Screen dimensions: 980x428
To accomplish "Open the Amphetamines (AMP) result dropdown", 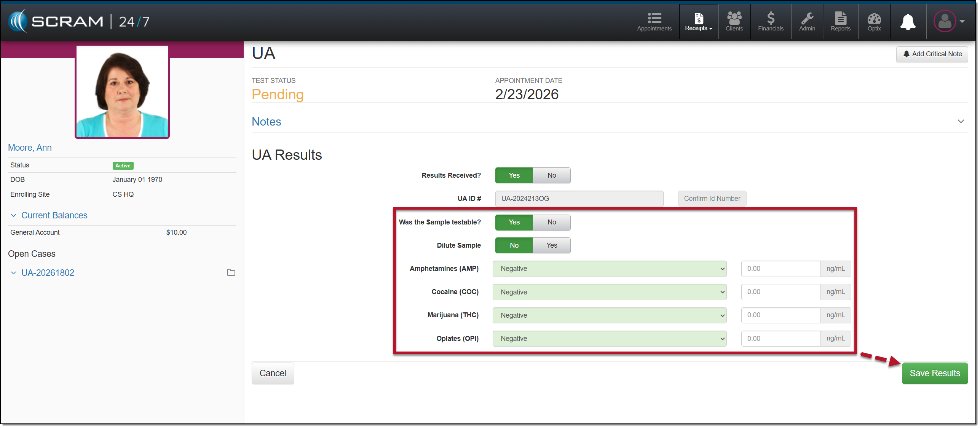I will click(609, 269).
